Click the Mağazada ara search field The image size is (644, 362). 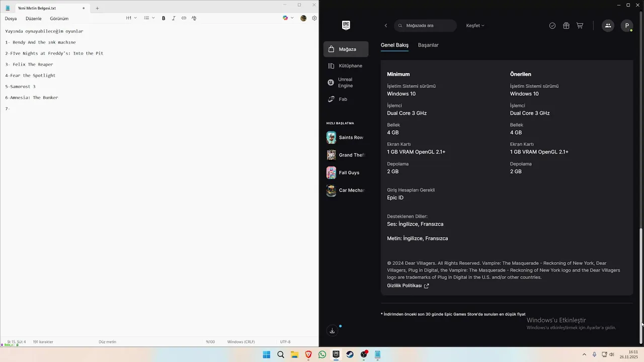(x=425, y=26)
